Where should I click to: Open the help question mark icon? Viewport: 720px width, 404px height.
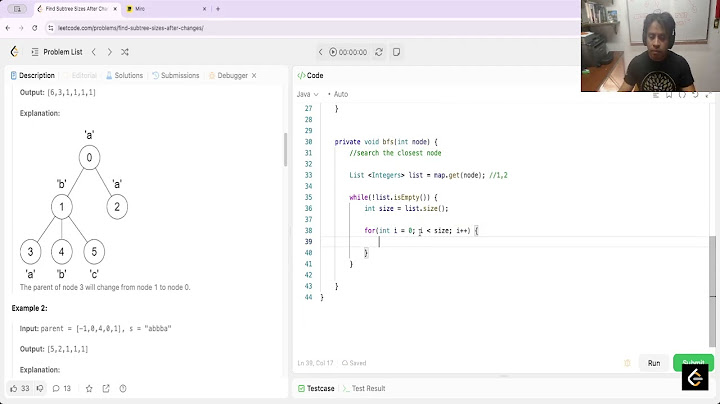[123, 388]
